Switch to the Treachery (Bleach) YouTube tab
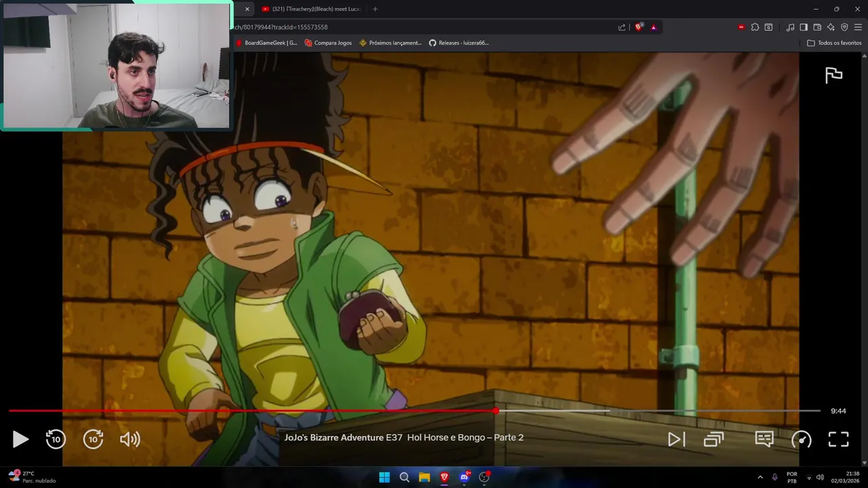The width and height of the screenshot is (868, 488). [x=311, y=9]
